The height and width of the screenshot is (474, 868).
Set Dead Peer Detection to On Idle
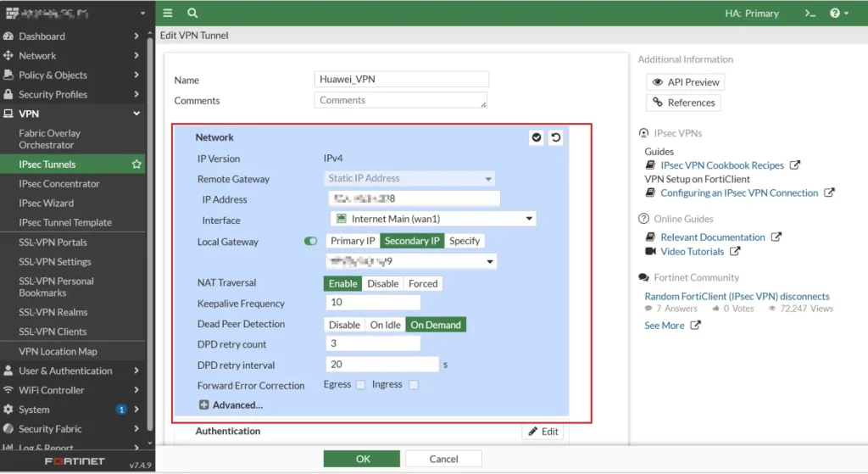point(386,325)
